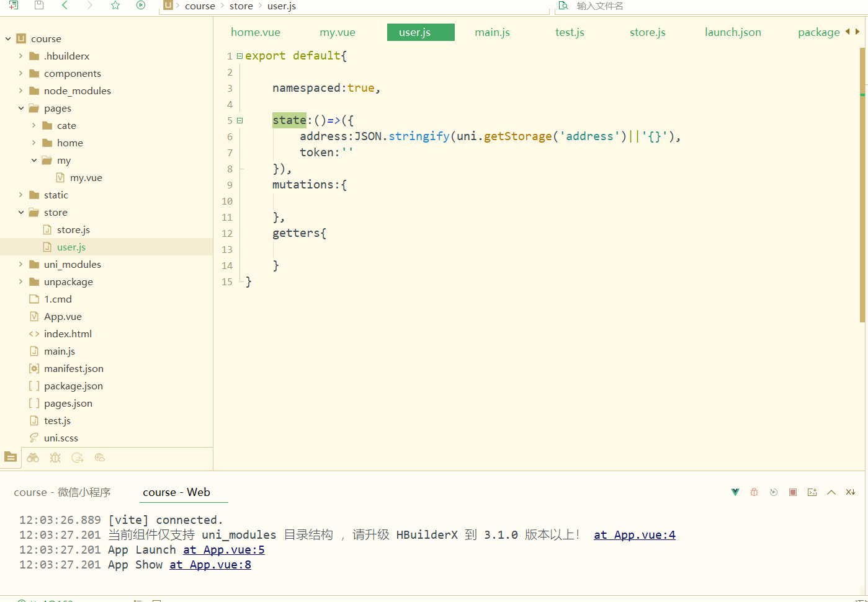
Task: Open the project manager folder panel icon
Action: (x=11, y=457)
